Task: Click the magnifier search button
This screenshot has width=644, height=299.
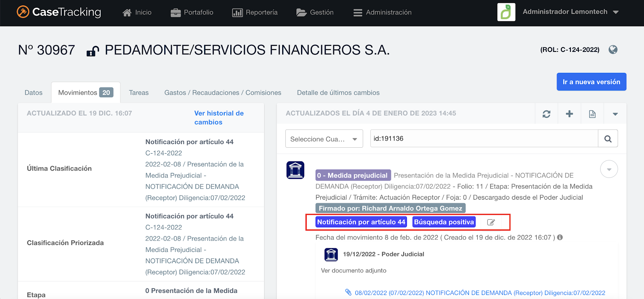Action: click(x=608, y=138)
